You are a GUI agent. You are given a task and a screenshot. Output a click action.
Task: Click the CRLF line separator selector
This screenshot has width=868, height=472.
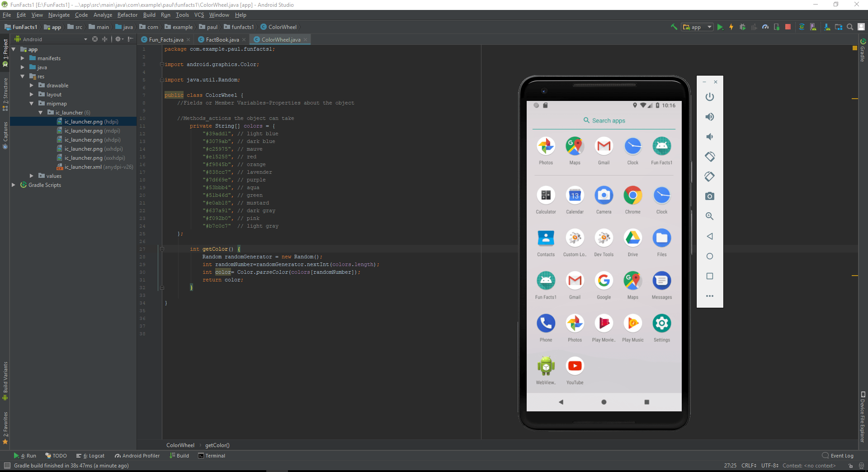749,466
